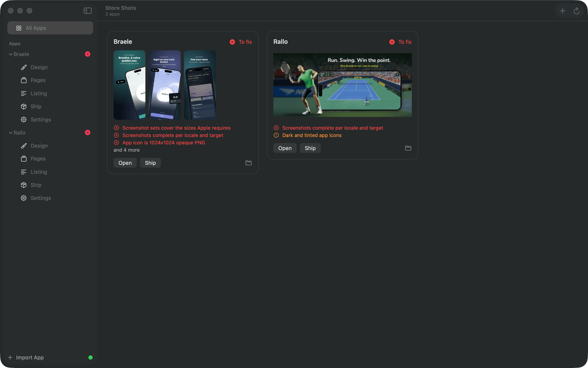Collapse the Braele tree chevron

(11, 54)
